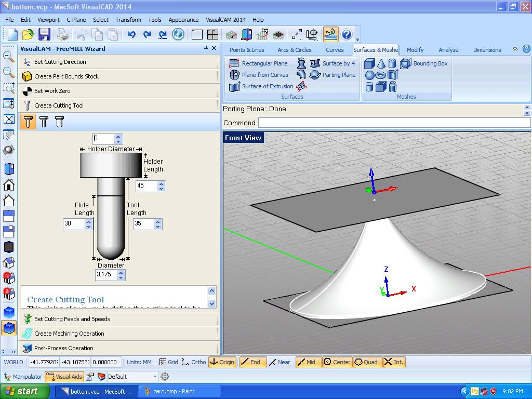This screenshot has width=532, height=399.
Task: Click the Print icon
Action: click(x=63, y=35)
